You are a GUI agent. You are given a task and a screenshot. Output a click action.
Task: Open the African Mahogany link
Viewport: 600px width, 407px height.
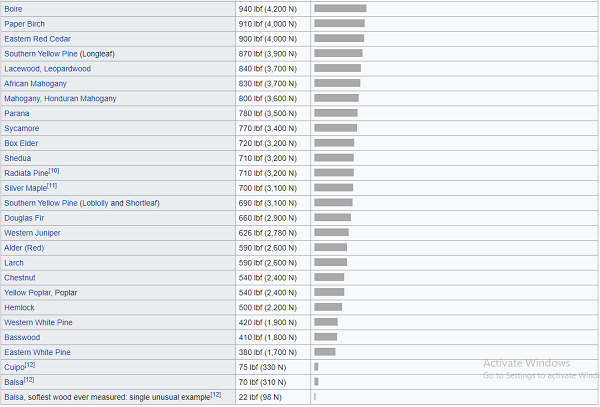(x=35, y=83)
